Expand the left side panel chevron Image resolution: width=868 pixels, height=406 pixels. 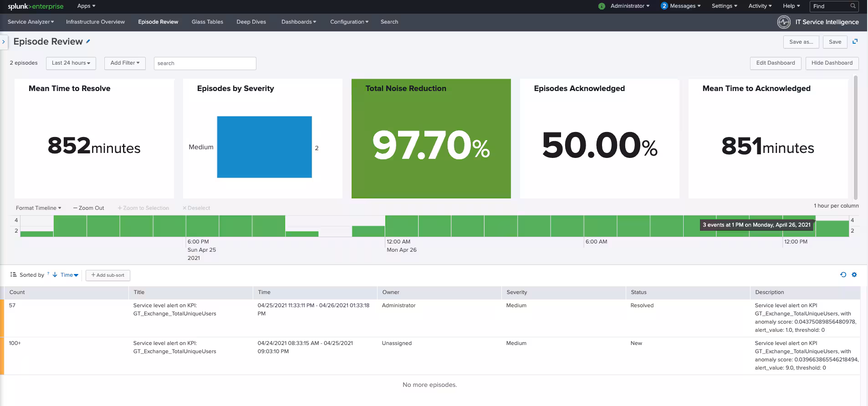click(4, 42)
